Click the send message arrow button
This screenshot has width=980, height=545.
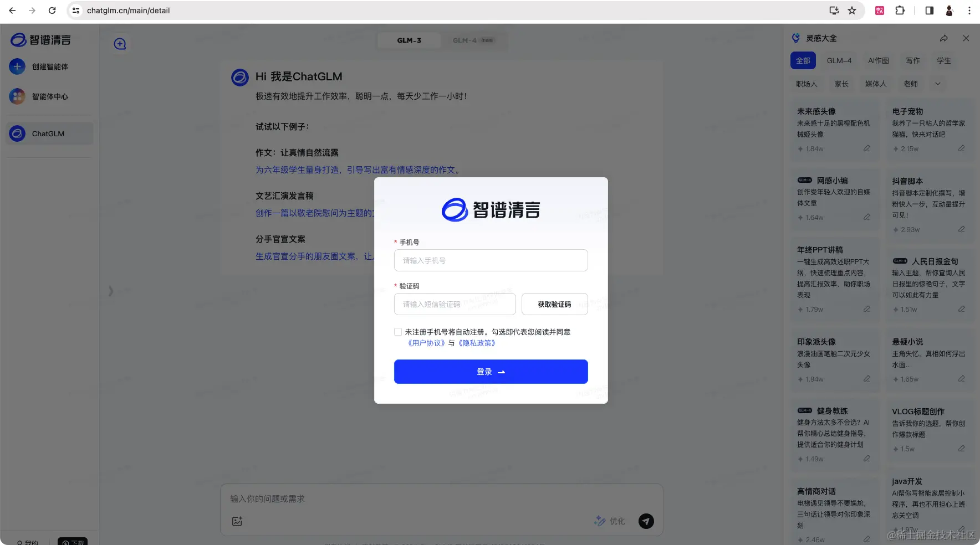(646, 521)
